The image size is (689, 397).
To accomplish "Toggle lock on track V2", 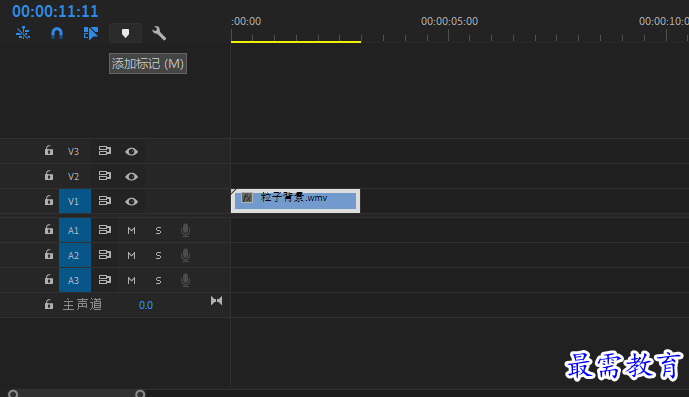I will click(49, 175).
